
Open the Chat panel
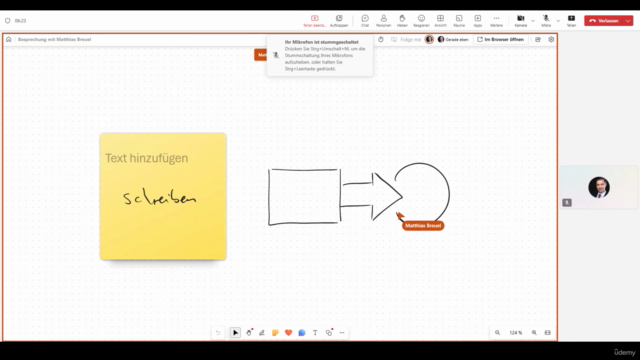(x=365, y=21)
